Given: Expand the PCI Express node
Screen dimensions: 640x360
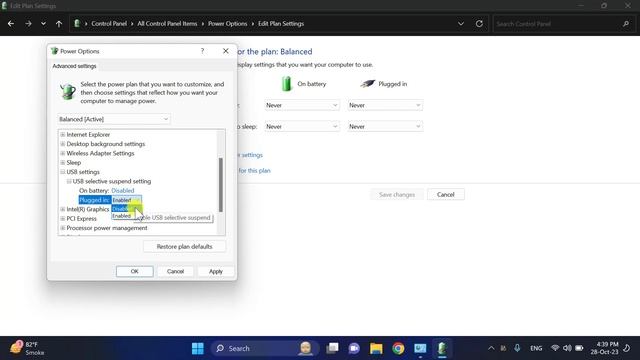Looking at the screenshot, I should 62,218.
